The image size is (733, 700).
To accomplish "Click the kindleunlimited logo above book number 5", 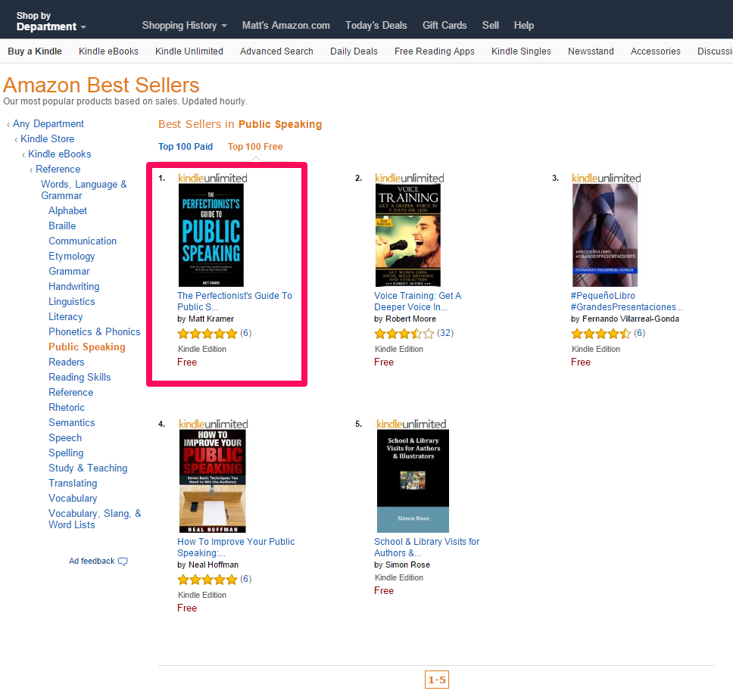I will pyautogui.click(x=411, y=424).
